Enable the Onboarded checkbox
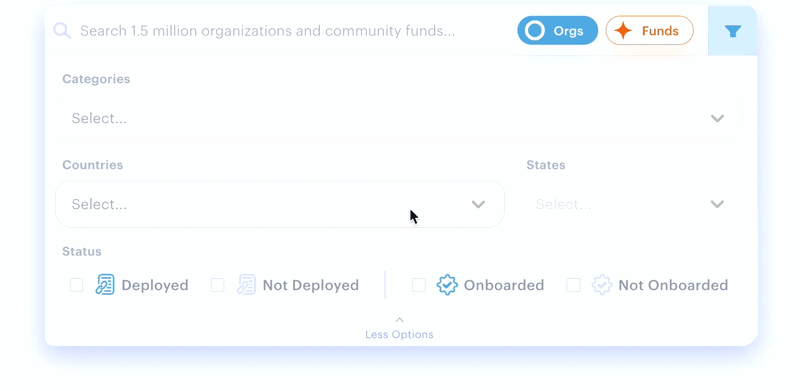 pyautogui.click(x=419, y=285)
